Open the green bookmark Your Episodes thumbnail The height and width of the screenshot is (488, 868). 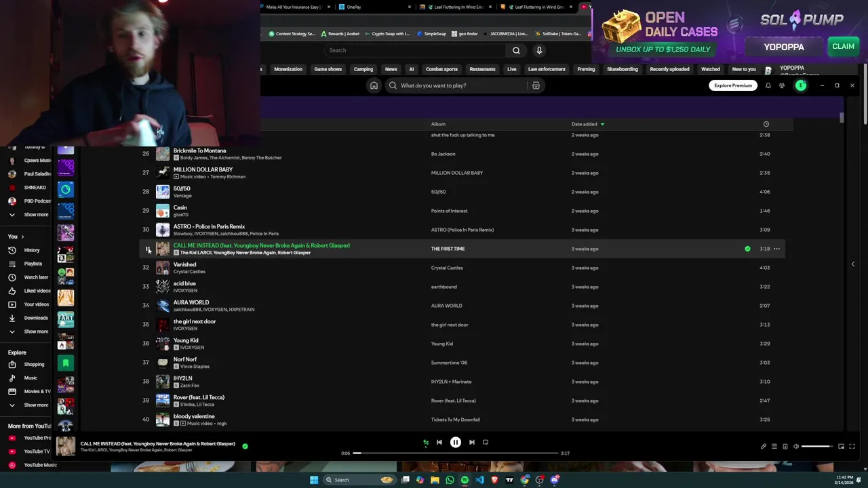coord(66,363)
